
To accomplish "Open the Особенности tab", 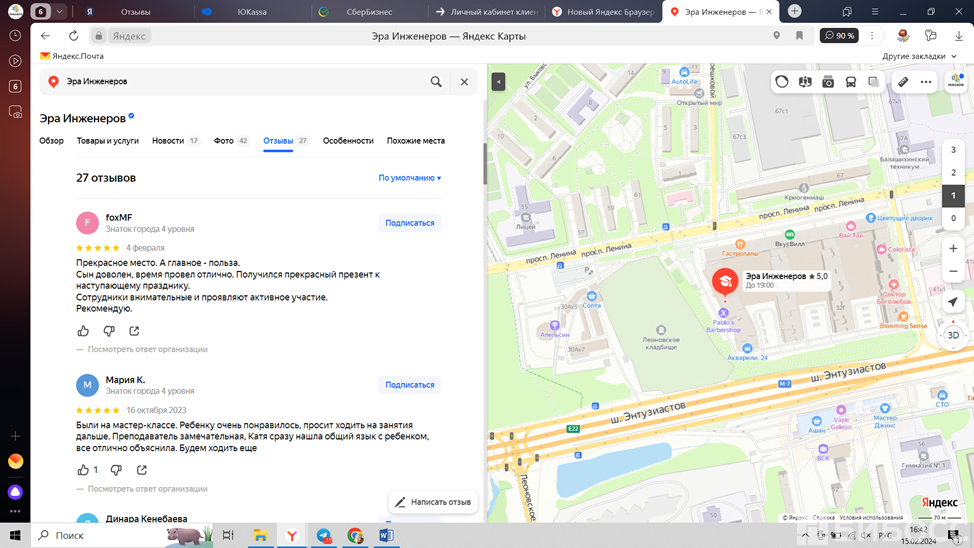I will point(348,141).
